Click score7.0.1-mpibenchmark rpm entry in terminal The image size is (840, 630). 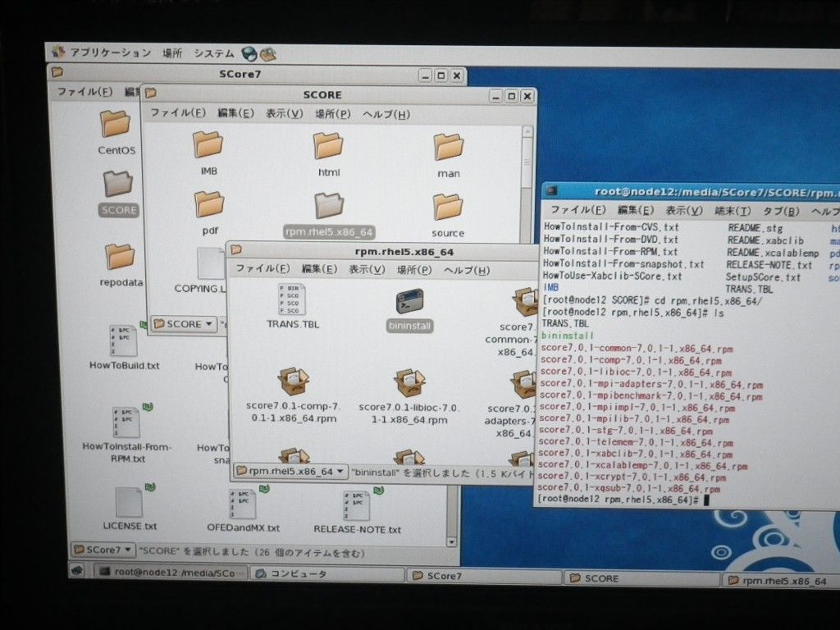[x=651, y=396]
